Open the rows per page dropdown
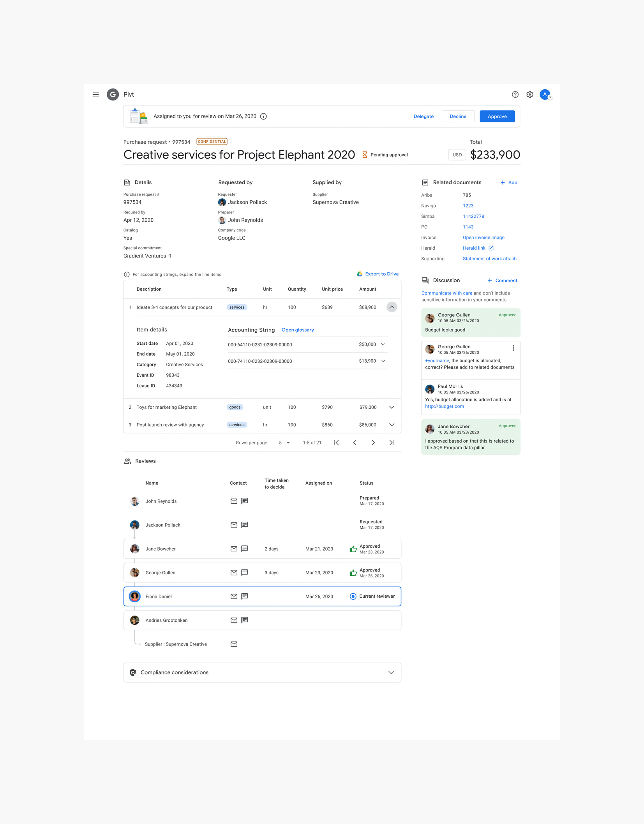644x824 pixels. [x=284, y=443]
